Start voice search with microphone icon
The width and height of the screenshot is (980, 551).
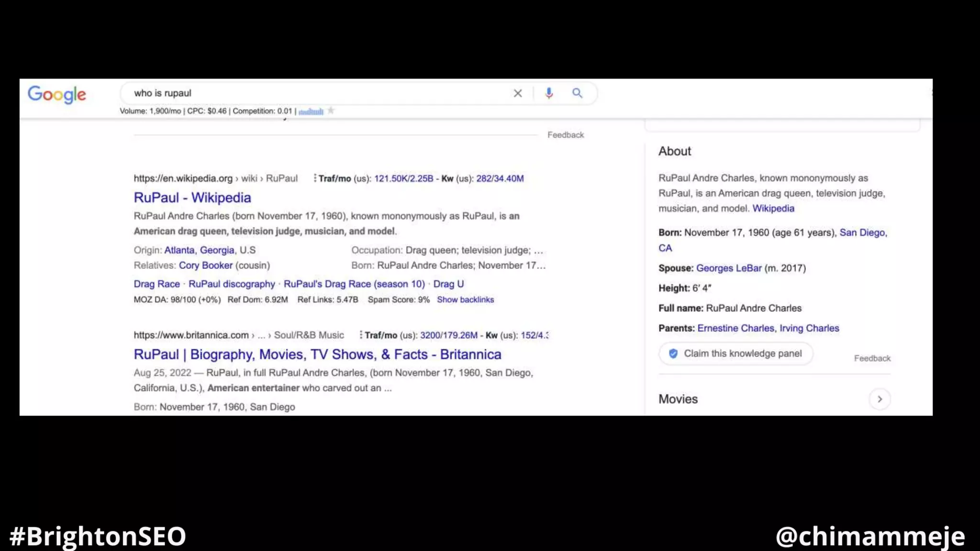(549, 93)
